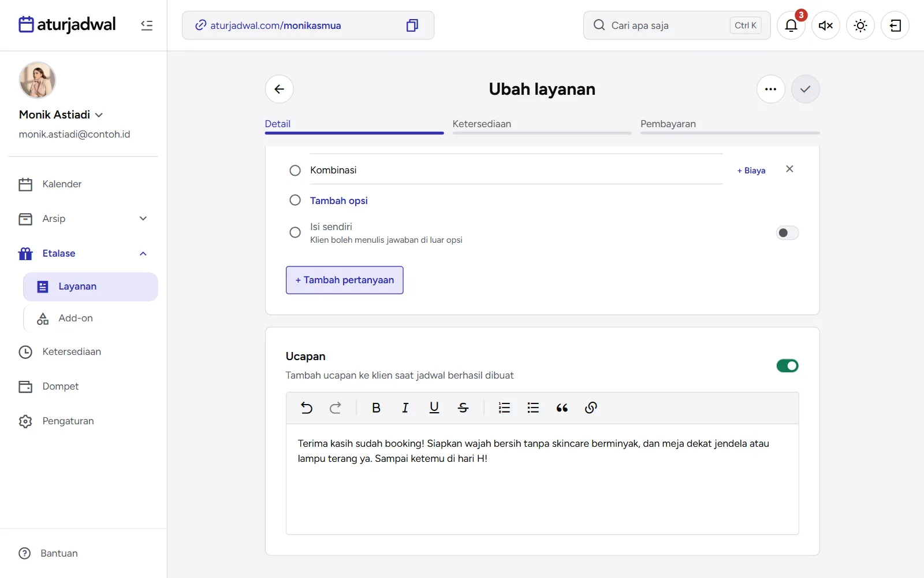Insert a numbered list
The image size is (924, 578).
click(x=504, y=408)
